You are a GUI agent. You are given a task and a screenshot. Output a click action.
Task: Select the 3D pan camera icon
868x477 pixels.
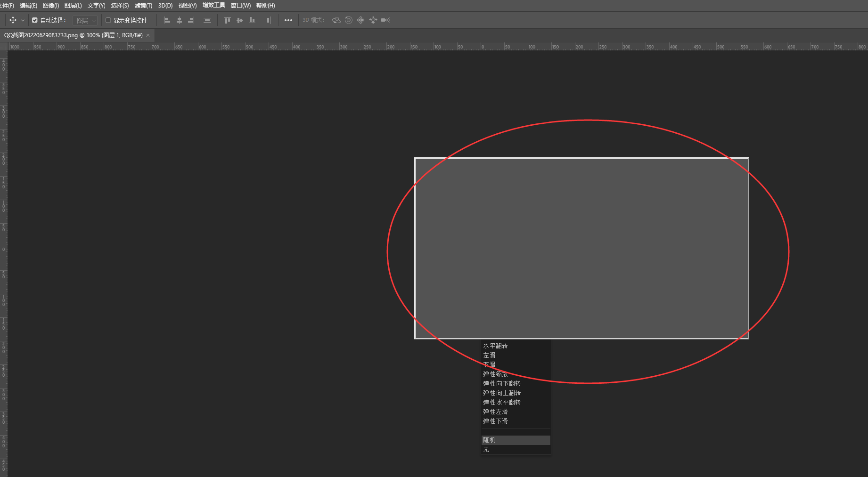360,20
